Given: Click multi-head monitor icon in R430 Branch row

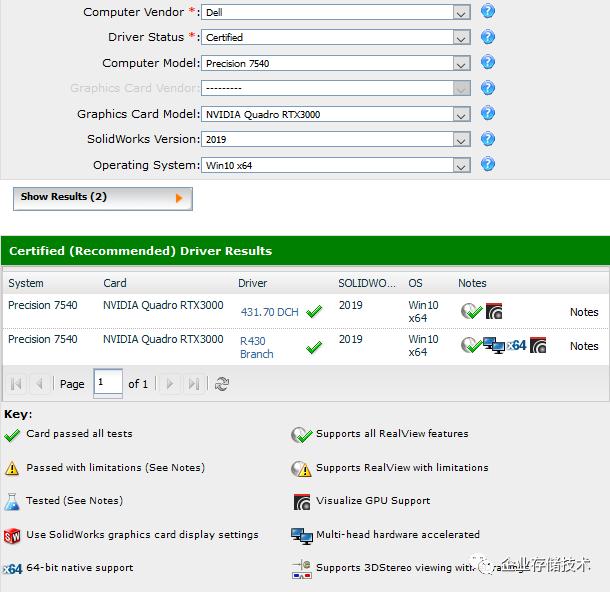Looking at the screenshot, I should [x=494, y=345].
